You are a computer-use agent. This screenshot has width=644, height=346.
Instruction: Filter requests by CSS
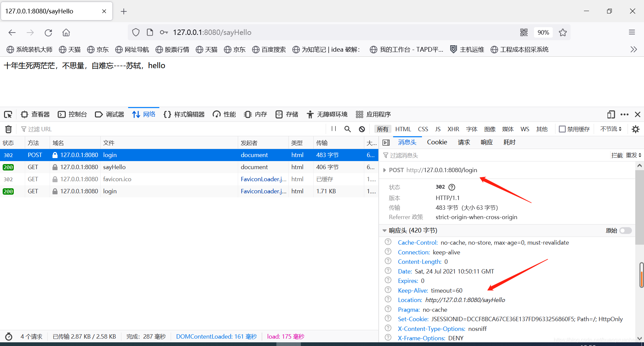(x=423, y=129)
